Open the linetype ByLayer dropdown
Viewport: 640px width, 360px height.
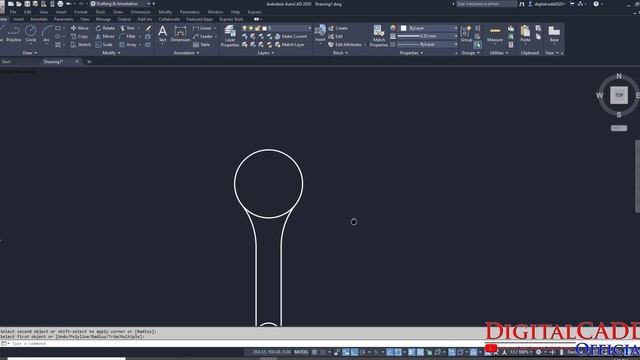pyautogui.click(x=427, y=44)
